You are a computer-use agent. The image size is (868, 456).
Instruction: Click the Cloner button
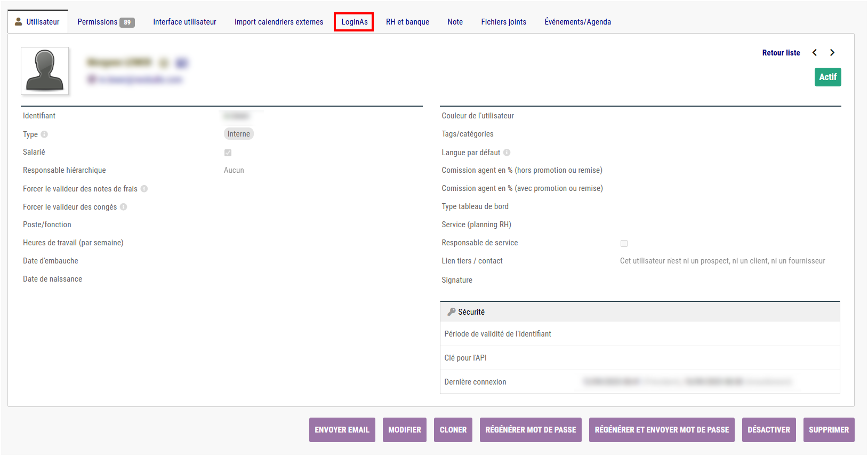click(x=453, y=430)
